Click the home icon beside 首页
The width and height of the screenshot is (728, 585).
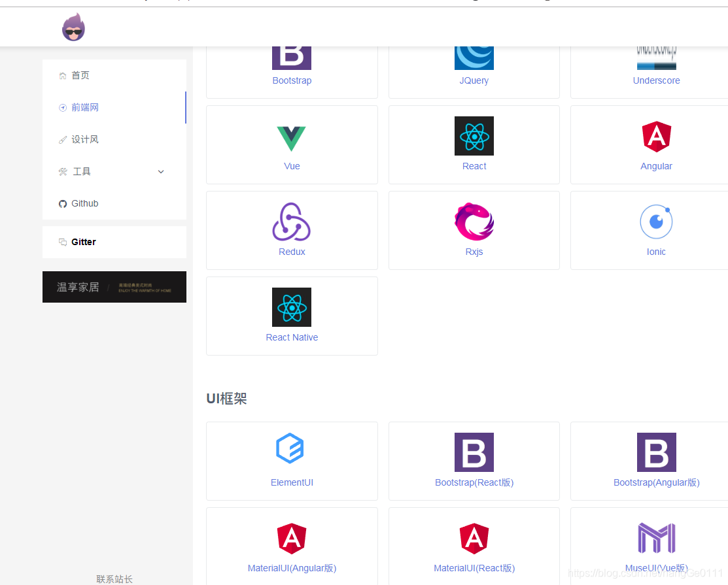(x=63, y=76)
